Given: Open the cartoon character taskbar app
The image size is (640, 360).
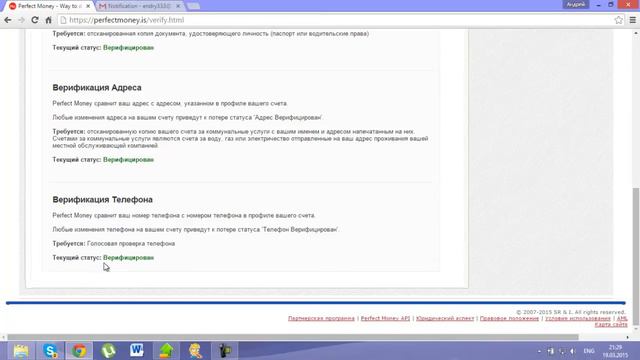Looking at the screenshot, I should point(196,351).
